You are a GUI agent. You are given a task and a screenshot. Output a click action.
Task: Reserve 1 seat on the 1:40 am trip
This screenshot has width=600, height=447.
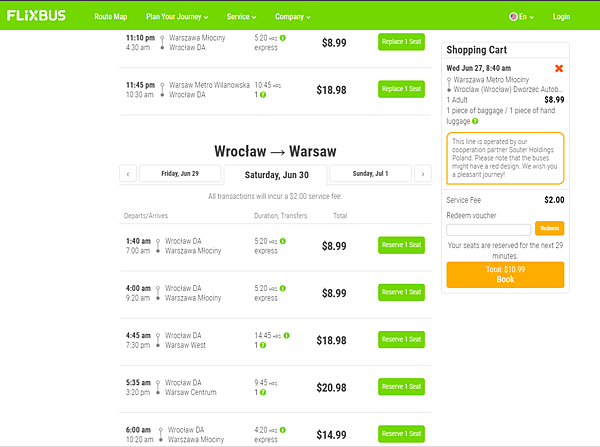click(x=401, y=245)
